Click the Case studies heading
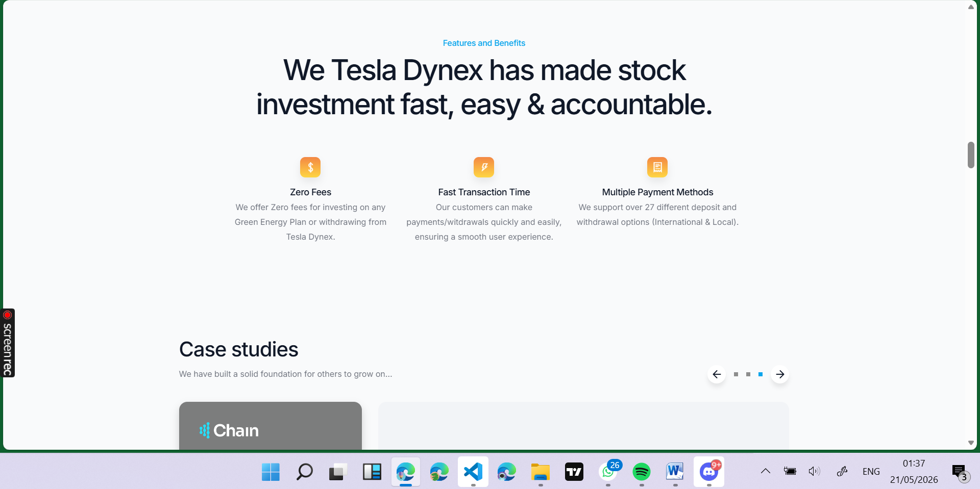Screen dimensions: 980x489 click(238, 350)
